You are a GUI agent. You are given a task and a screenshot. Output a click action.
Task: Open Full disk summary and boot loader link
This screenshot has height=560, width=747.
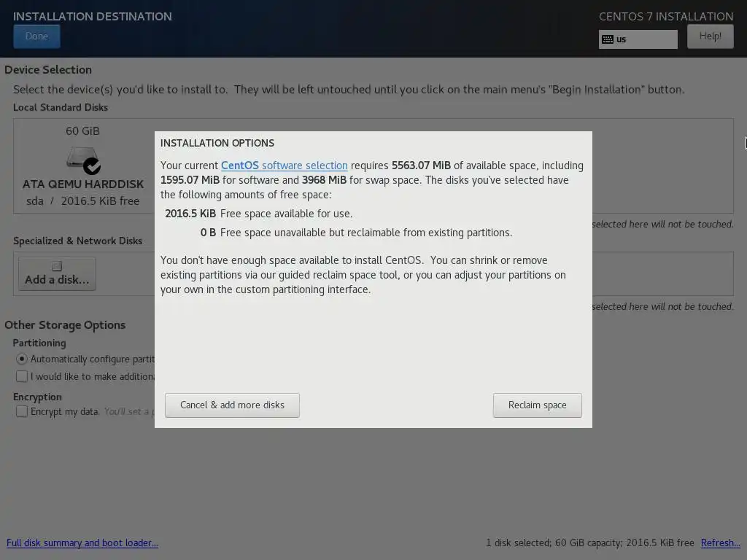tap(82, 542)
